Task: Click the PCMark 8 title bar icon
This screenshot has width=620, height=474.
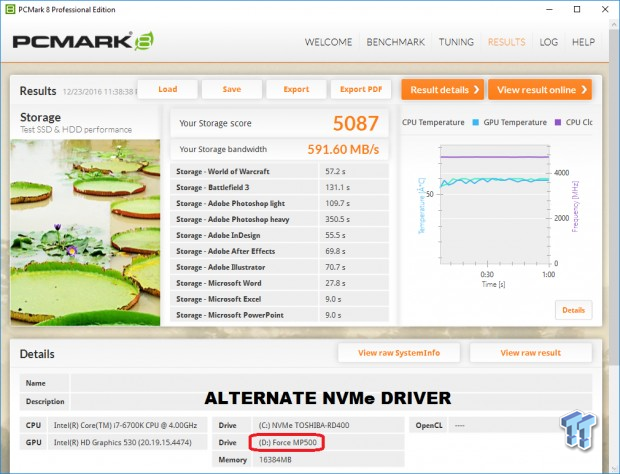Action: coord(10,9)
